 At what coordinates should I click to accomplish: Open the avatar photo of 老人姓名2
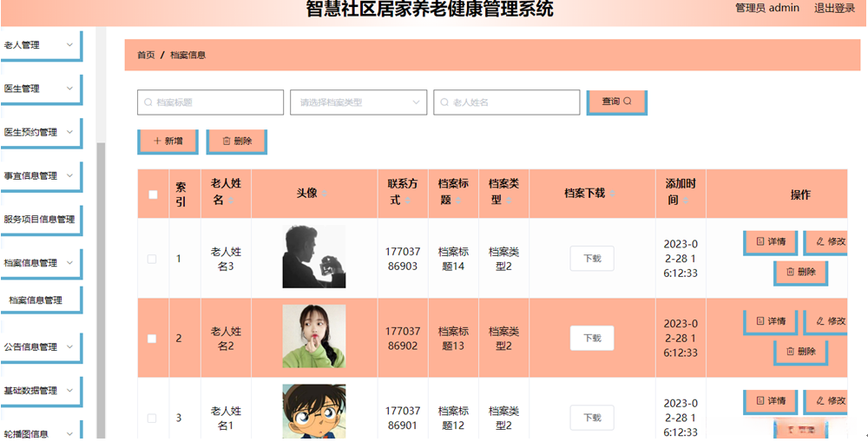pyautogui.click(x=314, y=336)
